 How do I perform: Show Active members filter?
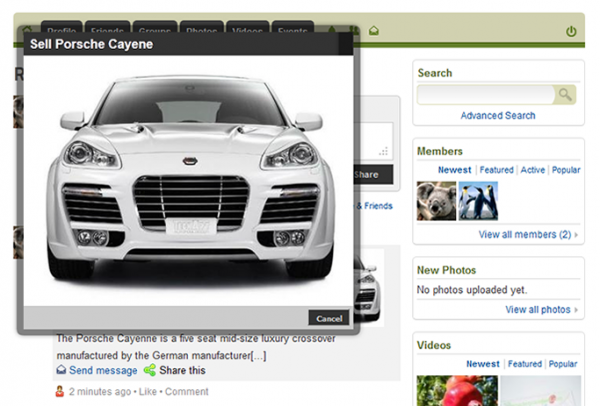(x=533, y=170)
